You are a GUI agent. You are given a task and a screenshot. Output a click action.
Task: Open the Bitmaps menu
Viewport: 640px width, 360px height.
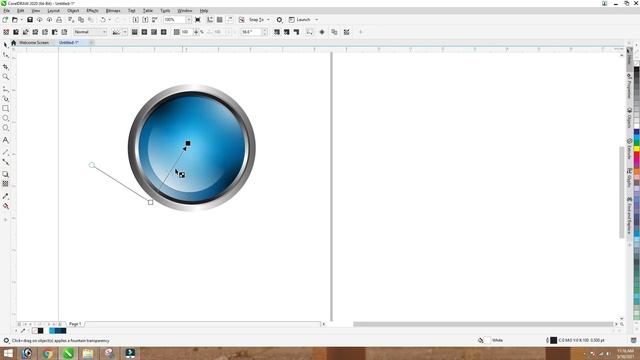(x=113, y=11)
